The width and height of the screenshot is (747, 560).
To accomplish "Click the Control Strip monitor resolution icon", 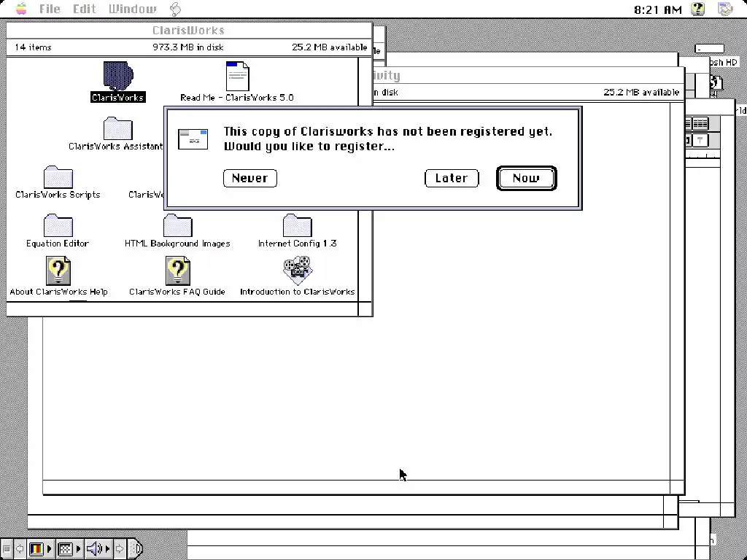I will tap(65, 549).
